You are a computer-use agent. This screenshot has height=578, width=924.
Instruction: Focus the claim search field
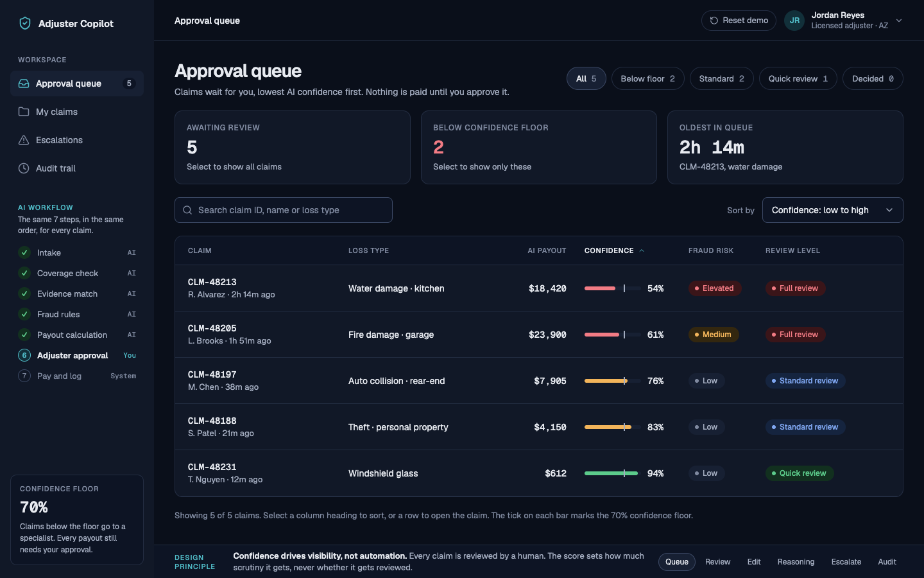284,210
